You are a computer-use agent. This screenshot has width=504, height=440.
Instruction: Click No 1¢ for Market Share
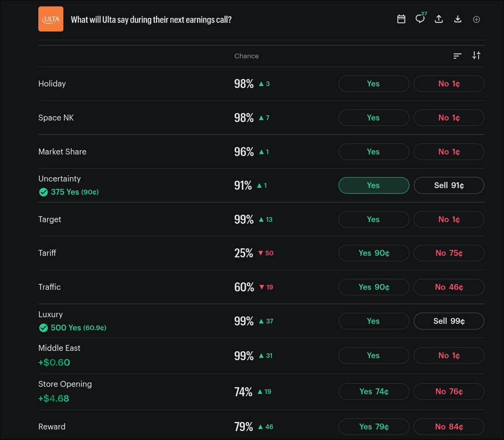[x=449, y=152]
